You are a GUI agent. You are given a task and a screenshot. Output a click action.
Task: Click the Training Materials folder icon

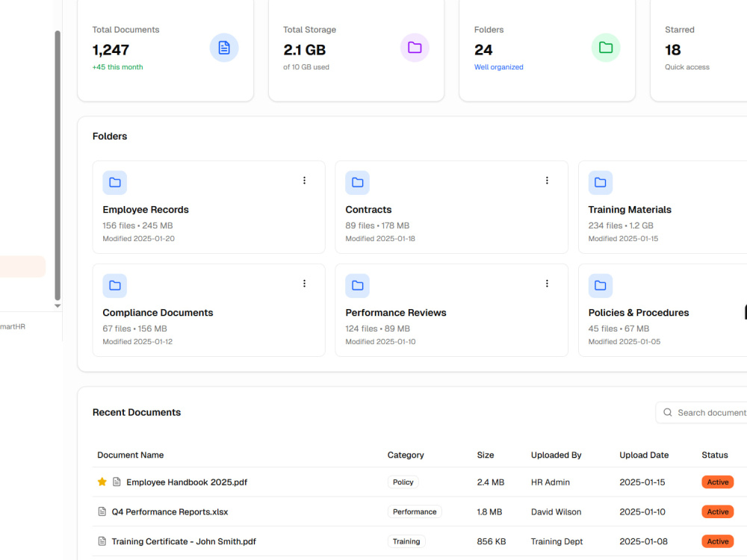[x=601, y=182]
